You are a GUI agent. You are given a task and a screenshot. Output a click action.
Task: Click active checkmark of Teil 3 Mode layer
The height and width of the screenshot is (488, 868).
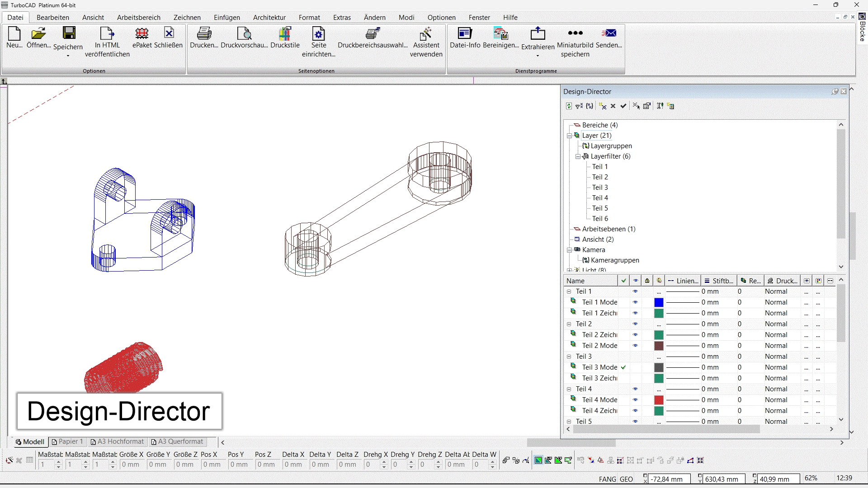point(623,367)
